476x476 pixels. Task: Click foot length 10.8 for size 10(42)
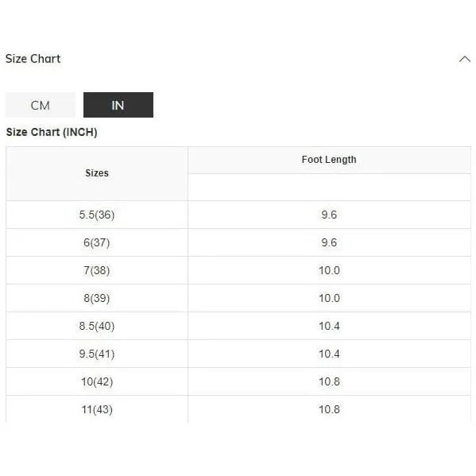[329, 381]
